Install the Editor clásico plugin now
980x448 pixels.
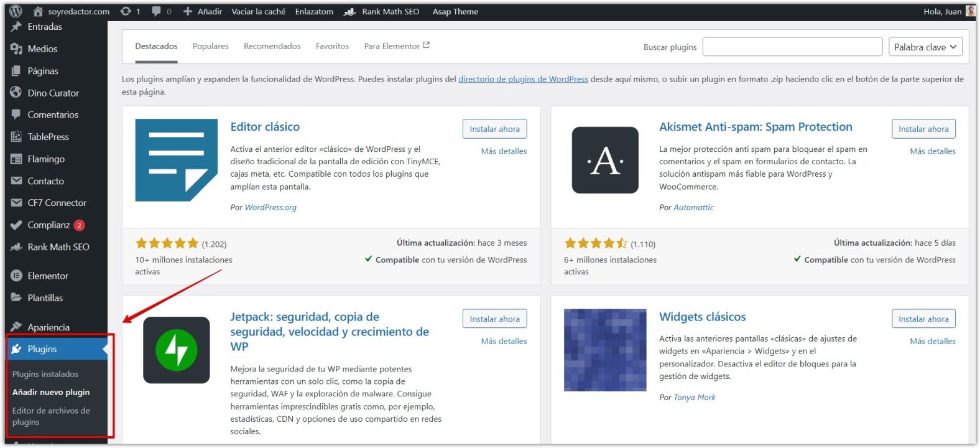point(495,129)
